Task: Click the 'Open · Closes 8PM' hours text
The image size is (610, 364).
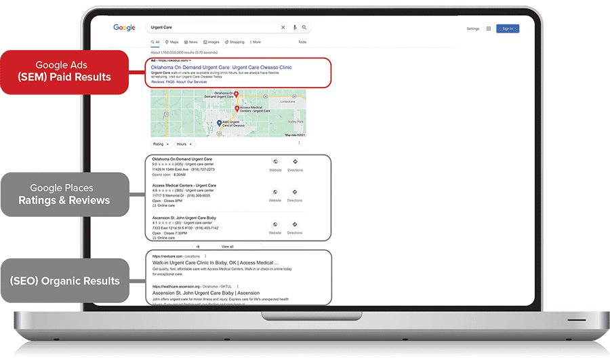Action: click(167, 201)
